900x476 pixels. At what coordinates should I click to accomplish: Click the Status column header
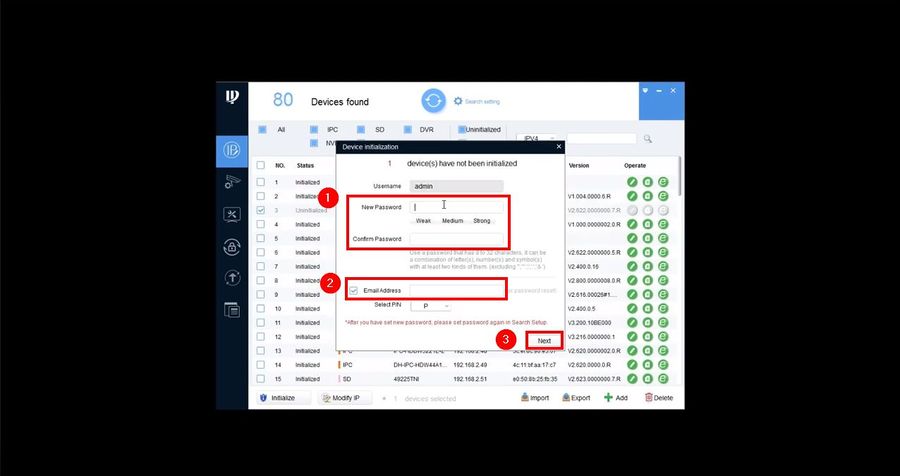305,165
